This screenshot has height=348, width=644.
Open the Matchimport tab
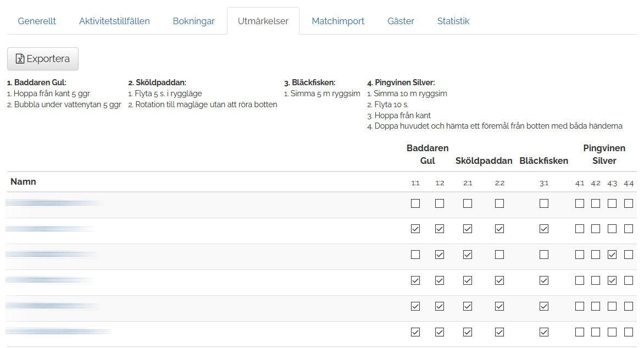[x=338, y=21]
